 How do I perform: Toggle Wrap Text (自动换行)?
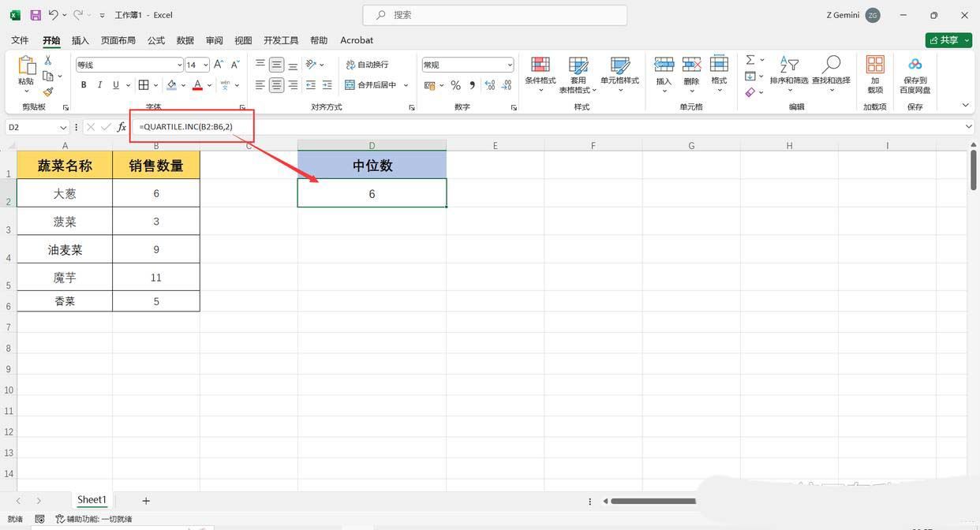(368, 65)
